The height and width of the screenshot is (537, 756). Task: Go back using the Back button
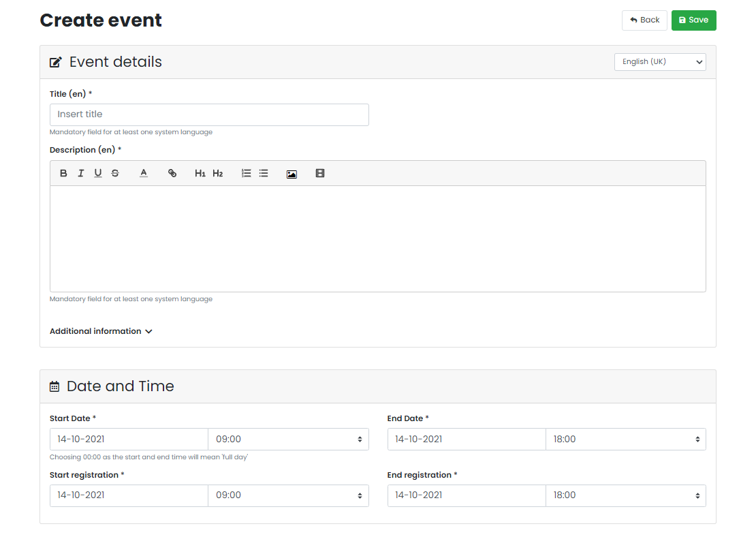pyautogui.click(x=644, y=20)
